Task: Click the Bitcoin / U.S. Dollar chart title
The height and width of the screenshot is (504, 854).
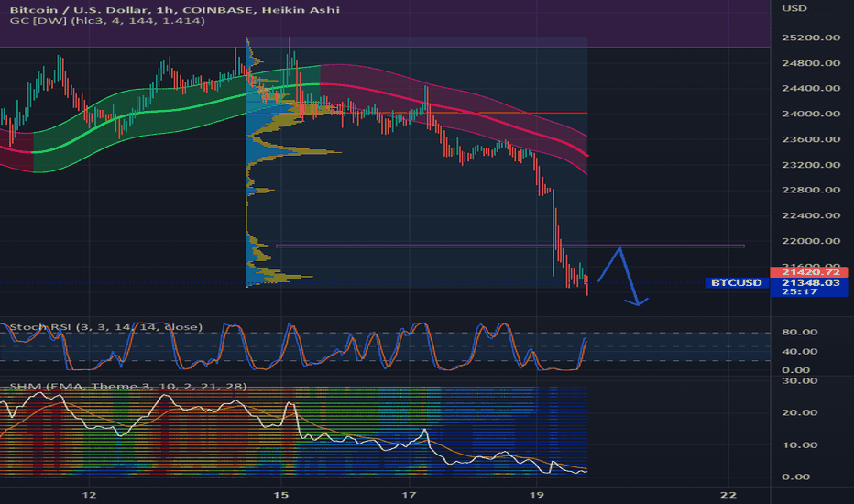Action: 175,10
